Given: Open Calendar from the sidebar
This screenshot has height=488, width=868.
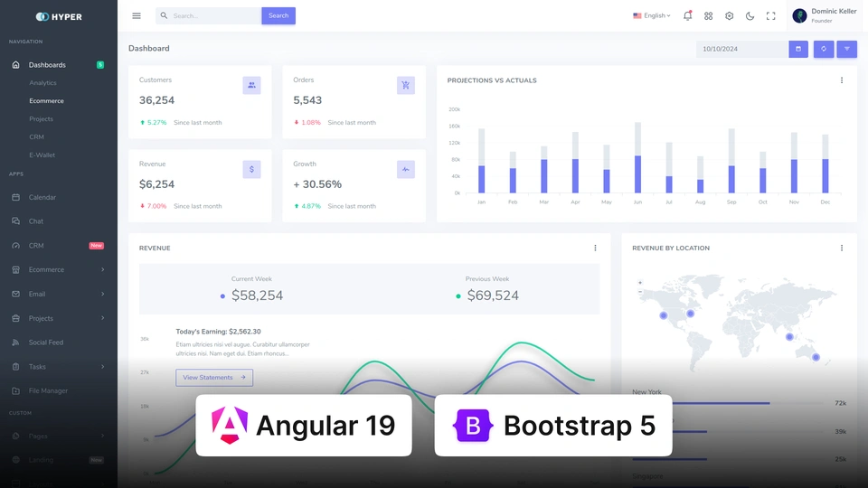Looking at the screenshot, I should [x=42, y=197].
